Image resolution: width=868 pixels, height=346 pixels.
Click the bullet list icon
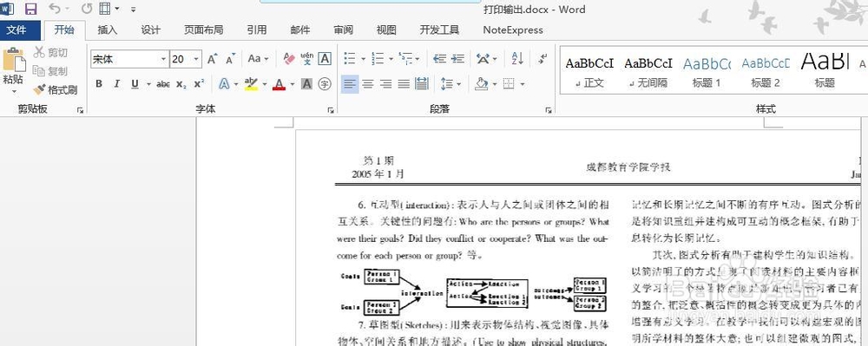(350, 59)
